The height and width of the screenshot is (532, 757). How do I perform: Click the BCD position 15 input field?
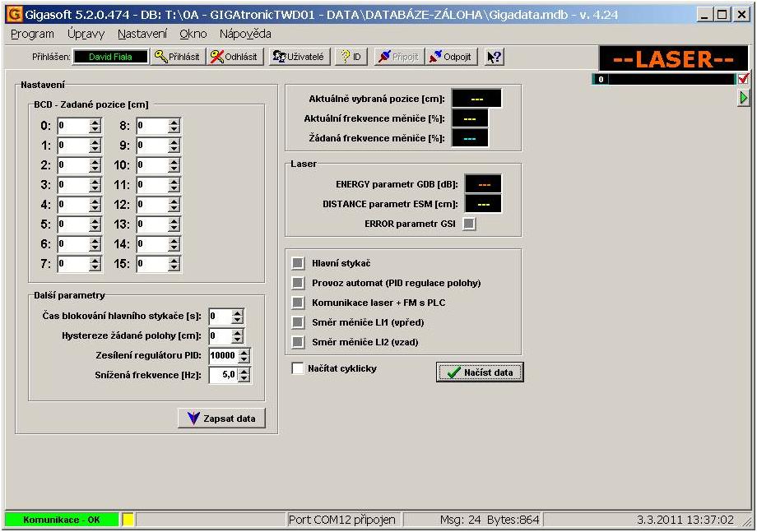(151, 264)
